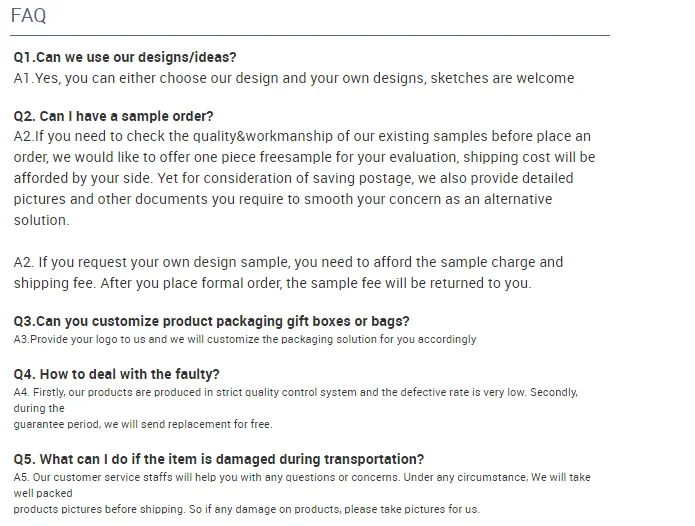The image size is (695, 526).
Task: Click the A2 line mentioning quality&workmanship
Action: tap(302, 136)
